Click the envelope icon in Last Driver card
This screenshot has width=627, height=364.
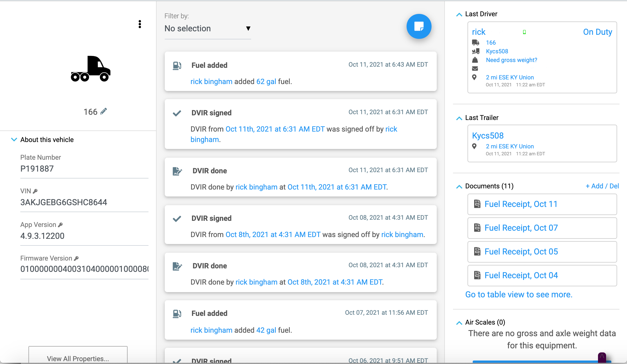tap(475, 68)
